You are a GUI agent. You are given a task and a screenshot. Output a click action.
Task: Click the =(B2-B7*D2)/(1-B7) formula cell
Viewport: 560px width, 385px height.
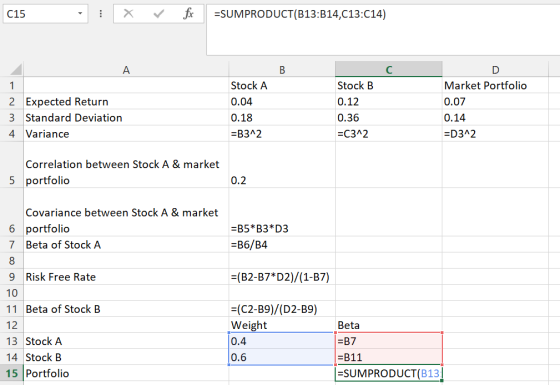click(x=282, y=277)
